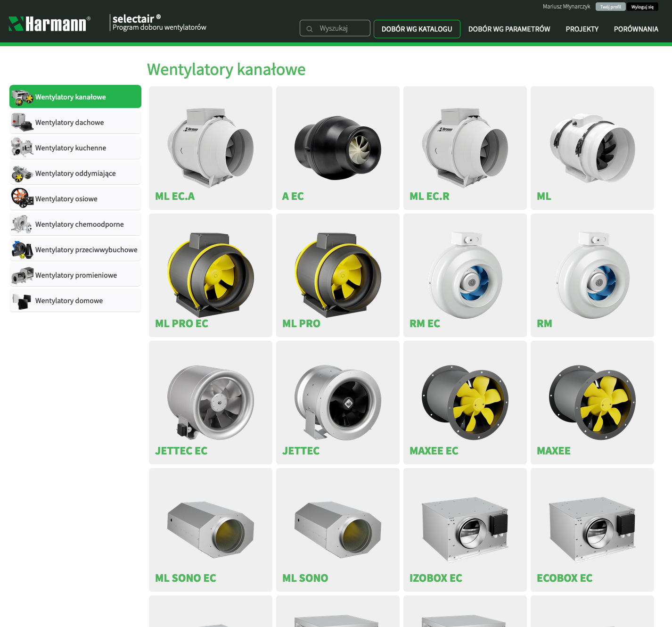Screen dimensions: 672x627
Task: Click the Harmann logo
Action: [x=49, y=24]
